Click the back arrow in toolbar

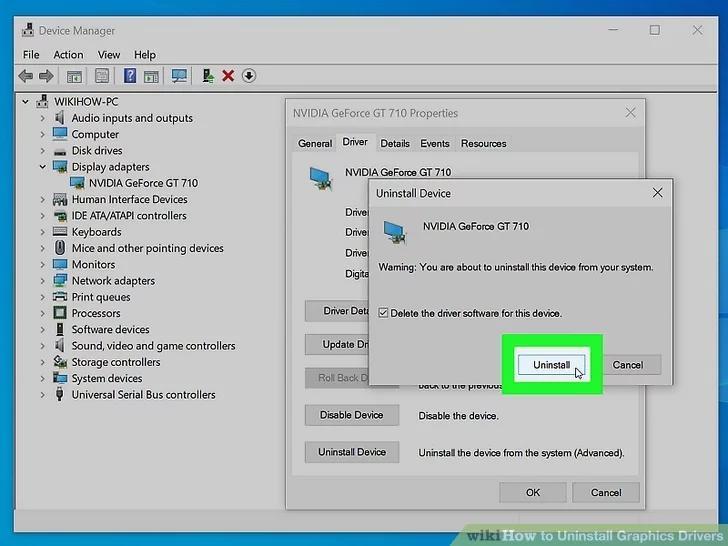(26, 76)
